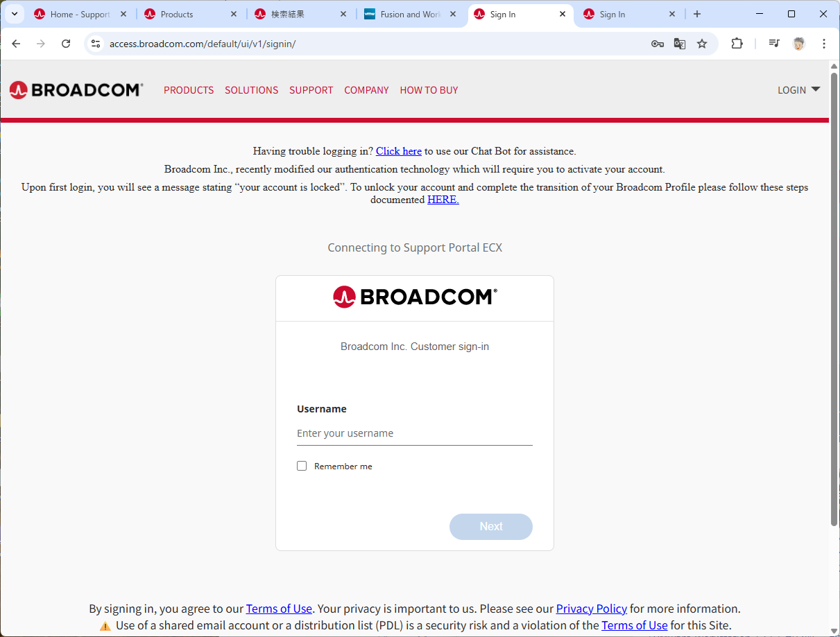Expand the LOGIN dropdown
840x637 pixels.
(x=798, y=90)
